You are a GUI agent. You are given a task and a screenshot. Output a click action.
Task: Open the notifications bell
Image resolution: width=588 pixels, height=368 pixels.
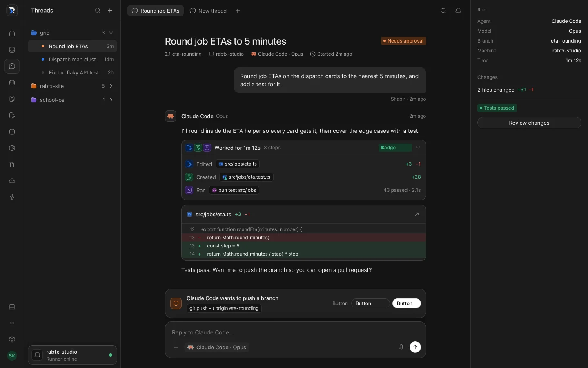(x=458, y=11)
